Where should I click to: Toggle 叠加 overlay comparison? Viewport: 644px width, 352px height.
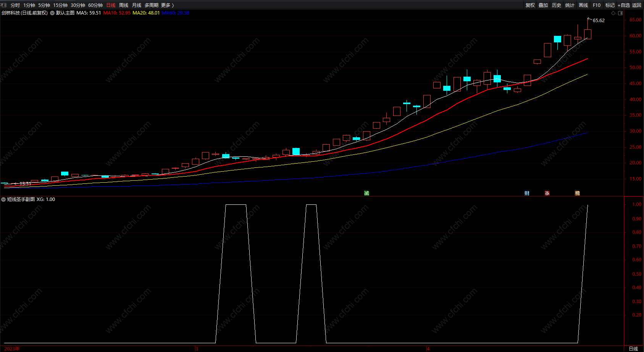[543, 5]
